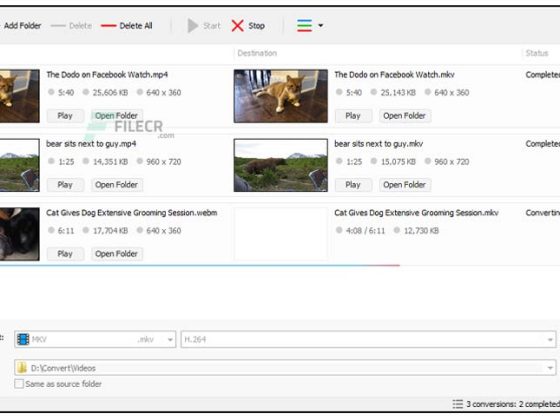The width and height of the screenshot is (560, 420).
Task: Play bear sits next to guy.mp4
Action: tap(65, 185)
